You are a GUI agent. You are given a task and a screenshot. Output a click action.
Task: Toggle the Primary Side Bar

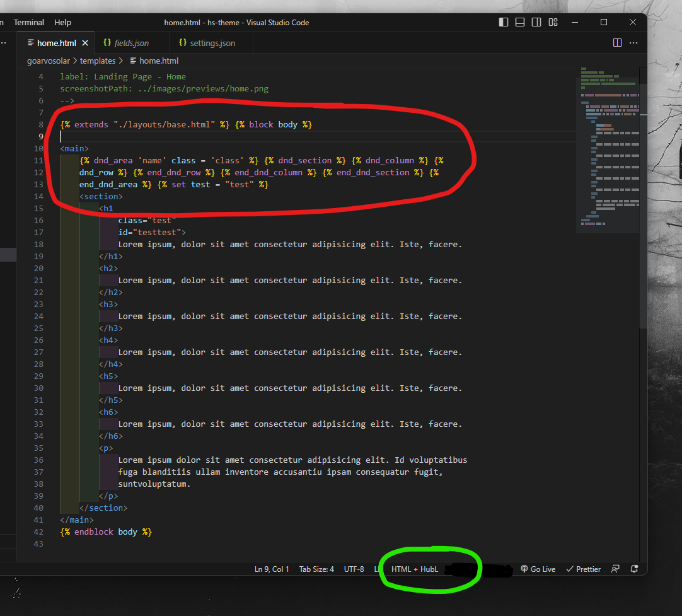[x=503, y=22]
